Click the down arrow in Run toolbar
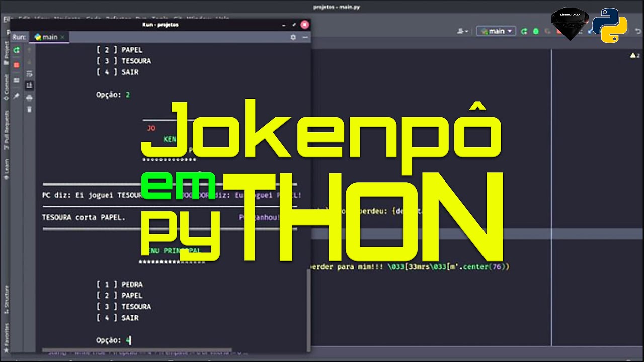This screenshot has height=362, width=644. [29, 62]
